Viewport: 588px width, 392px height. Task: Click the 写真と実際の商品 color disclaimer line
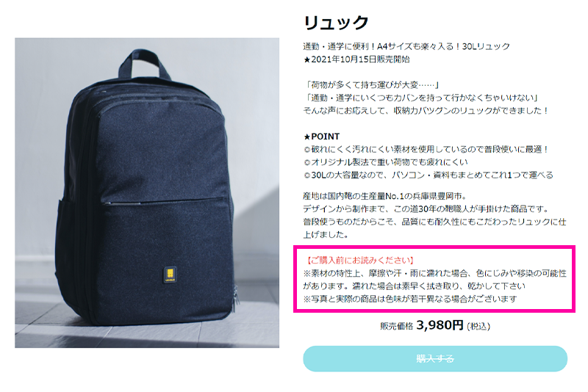410,299
